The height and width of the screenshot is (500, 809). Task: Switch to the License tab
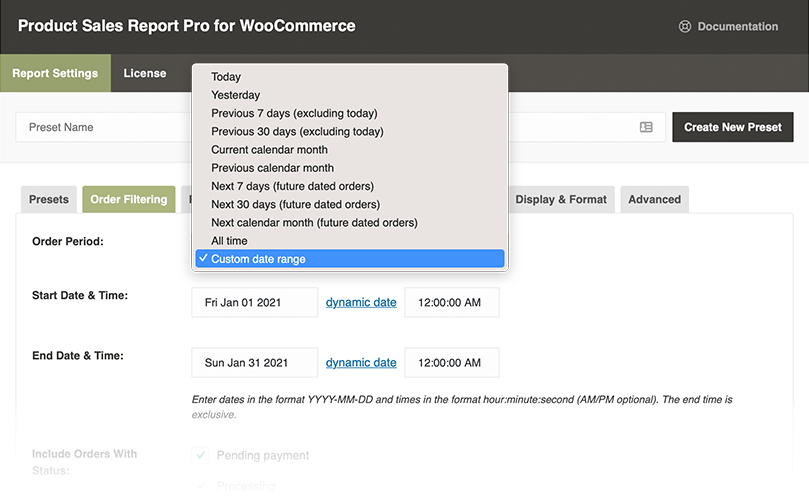click(x=145, y=73)
